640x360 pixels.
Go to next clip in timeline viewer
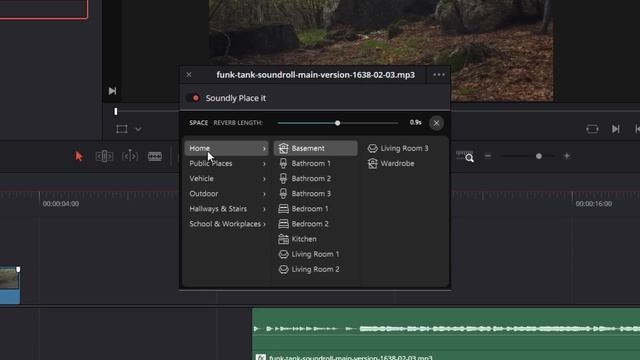616,129
